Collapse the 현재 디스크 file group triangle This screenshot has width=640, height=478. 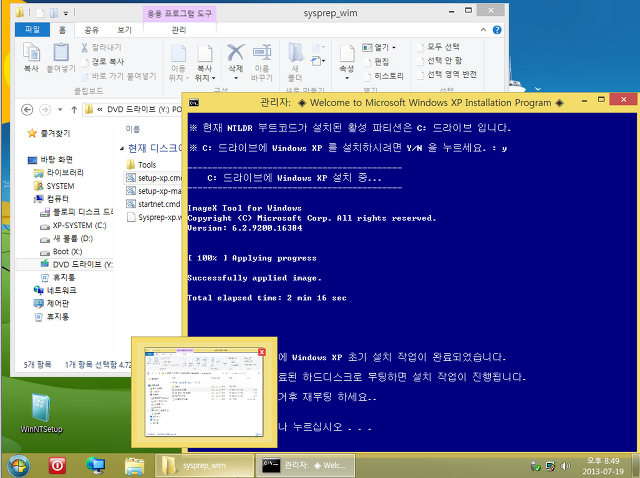pos(122,149)
